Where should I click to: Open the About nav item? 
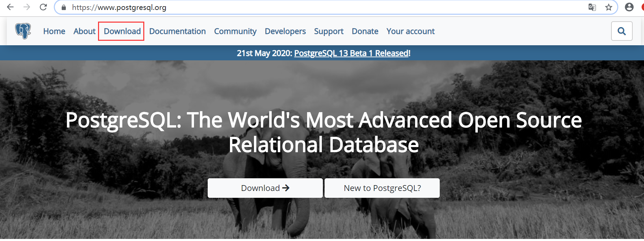(x=84, y=31)
